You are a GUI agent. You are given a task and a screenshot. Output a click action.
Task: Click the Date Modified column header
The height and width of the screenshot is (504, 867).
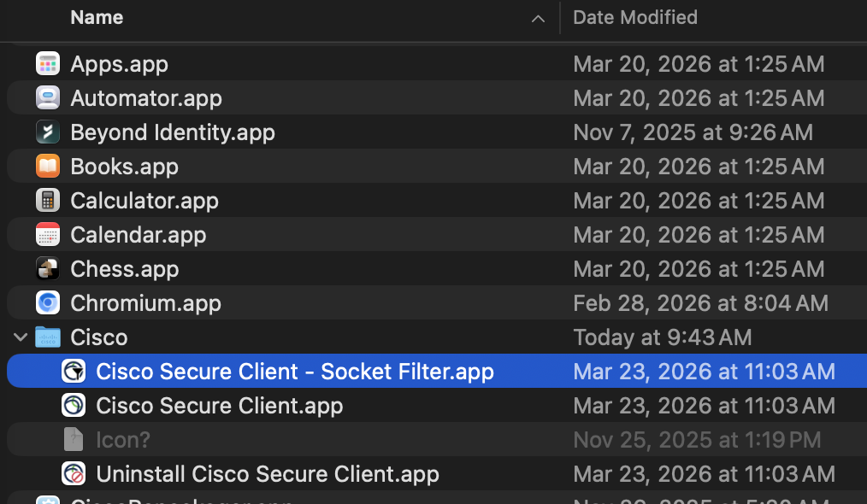(x=635, y=17)
